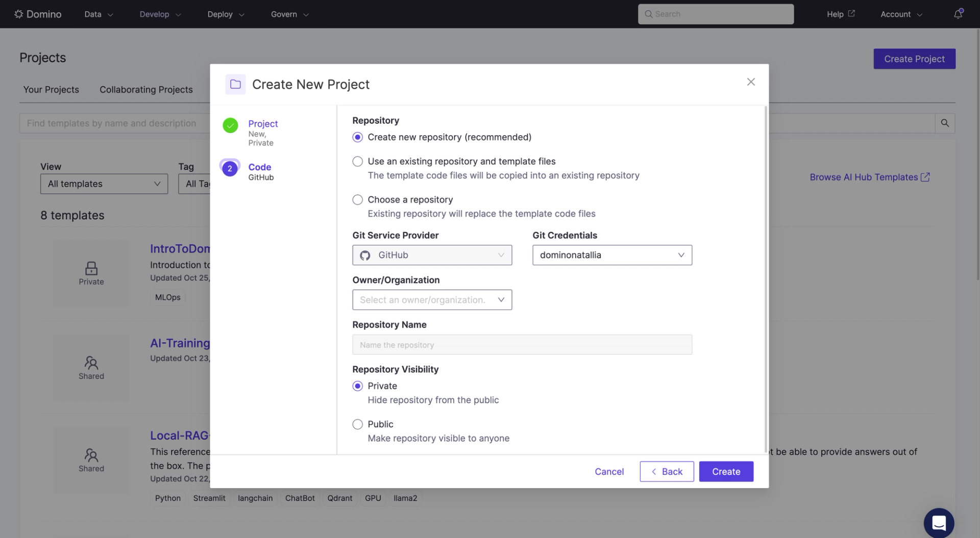
Task: Click the step 2 Code circle icon
Action: [x=230, y=168]
